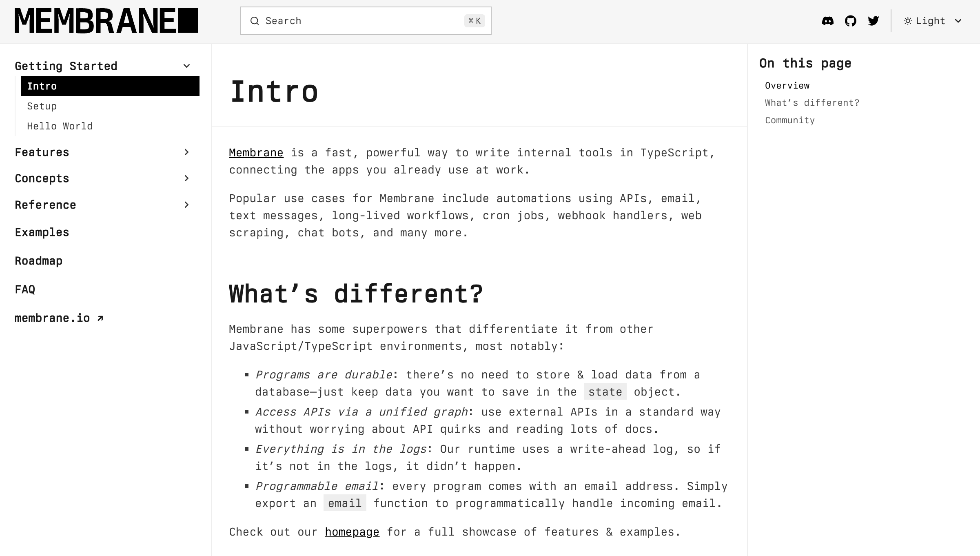The height and width of the screenshot is (556, 980).
Task: Select the Setup navigation item
Action: coord(41,106)
